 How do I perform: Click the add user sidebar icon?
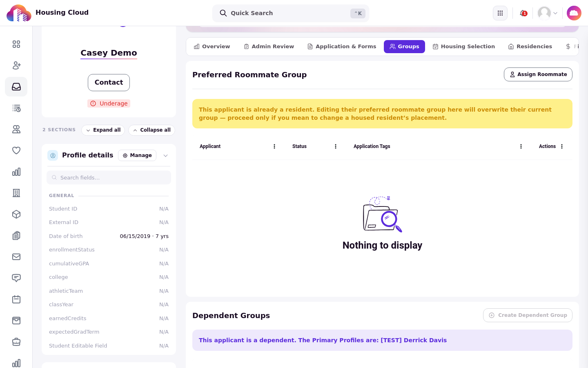pyautogui.click(x=16, y=65)
